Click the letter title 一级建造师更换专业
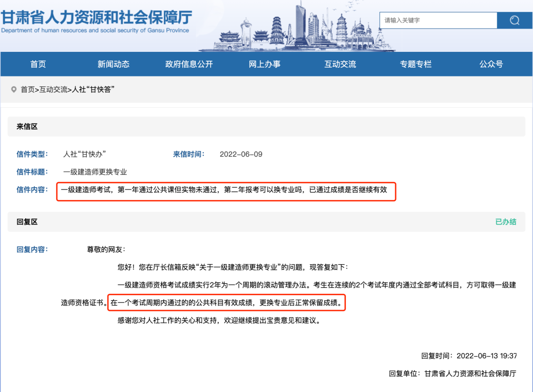Viewport: 533px width, 392px height. (95, 172)
